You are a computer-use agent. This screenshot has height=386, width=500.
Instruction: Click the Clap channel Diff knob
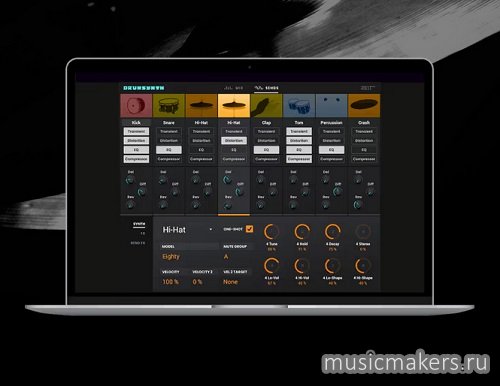[272, 192]
